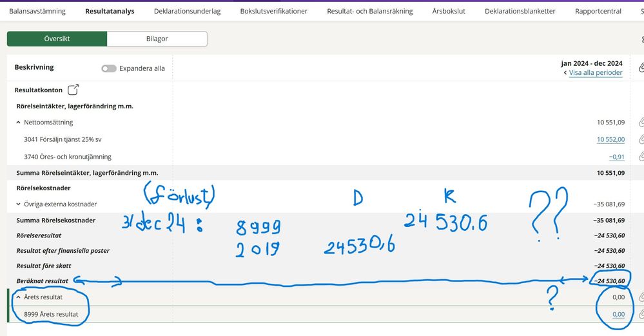The width and height of the screenshot is (644, 336).
Task: Click paperclip icon on Årets resultat row
Action: [641, 297]
